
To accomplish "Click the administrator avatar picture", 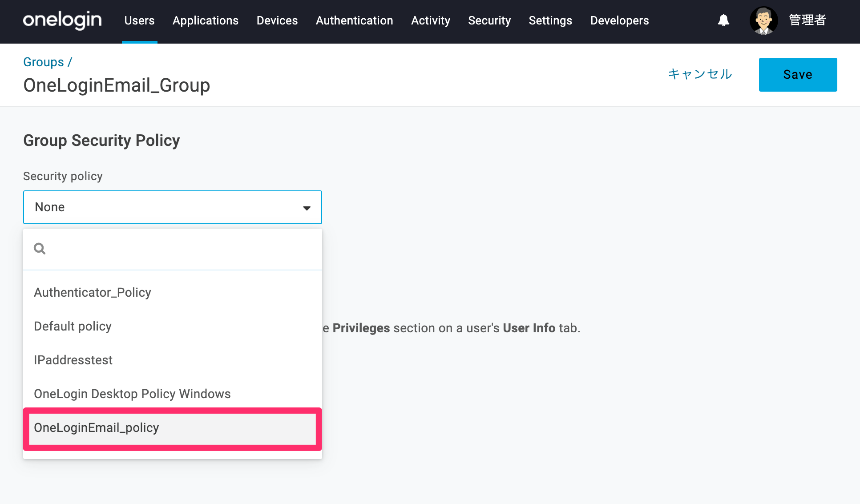I will [763, 20].
